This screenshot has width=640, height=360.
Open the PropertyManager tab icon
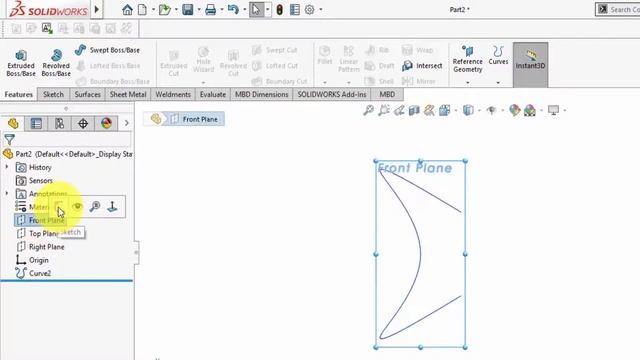(36, 123)
